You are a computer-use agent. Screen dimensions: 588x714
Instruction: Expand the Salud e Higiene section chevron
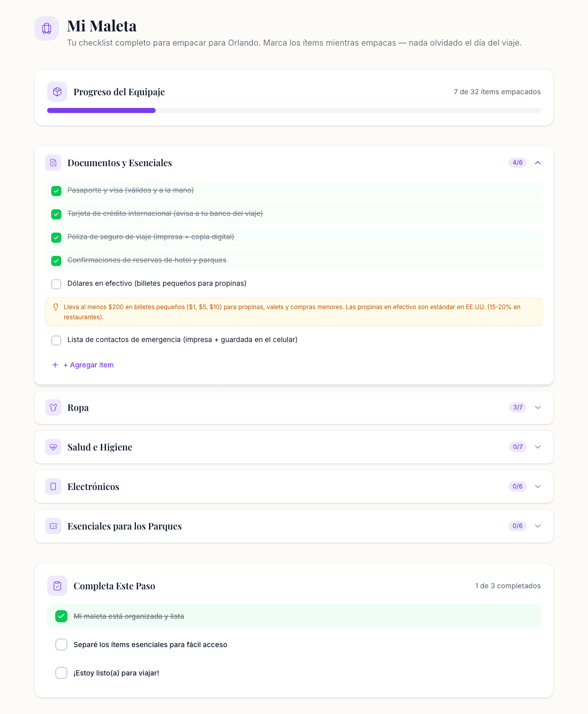coord(538,447)
